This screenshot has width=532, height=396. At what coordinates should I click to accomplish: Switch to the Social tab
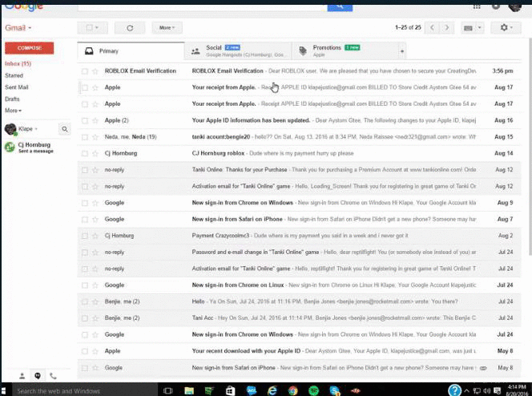click(x=238, y=51)
